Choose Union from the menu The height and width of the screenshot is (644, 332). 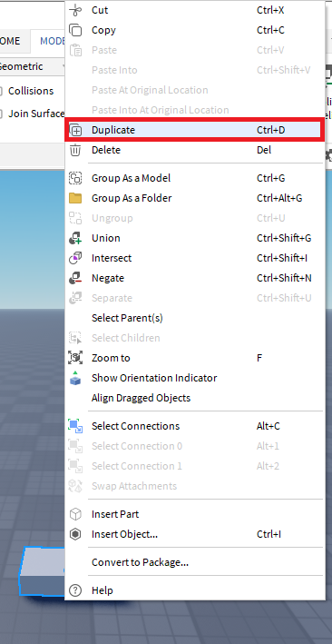195,238
